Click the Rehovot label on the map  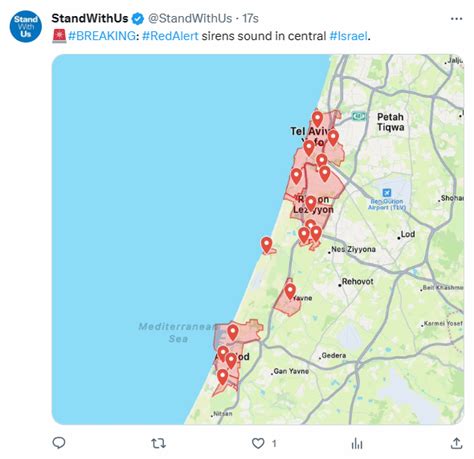click(x=357, y=281)
